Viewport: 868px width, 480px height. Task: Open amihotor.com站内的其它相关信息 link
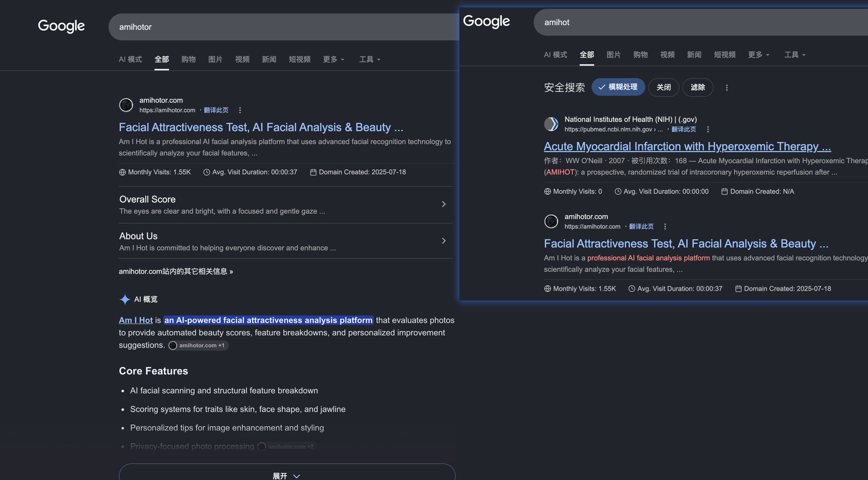(x=176, y=271)
